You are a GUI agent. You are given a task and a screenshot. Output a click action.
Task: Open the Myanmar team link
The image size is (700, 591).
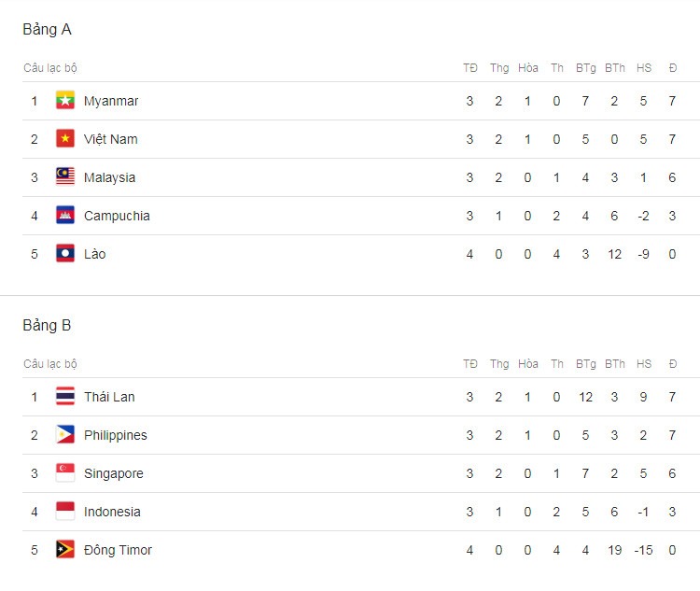click(111, 102)
